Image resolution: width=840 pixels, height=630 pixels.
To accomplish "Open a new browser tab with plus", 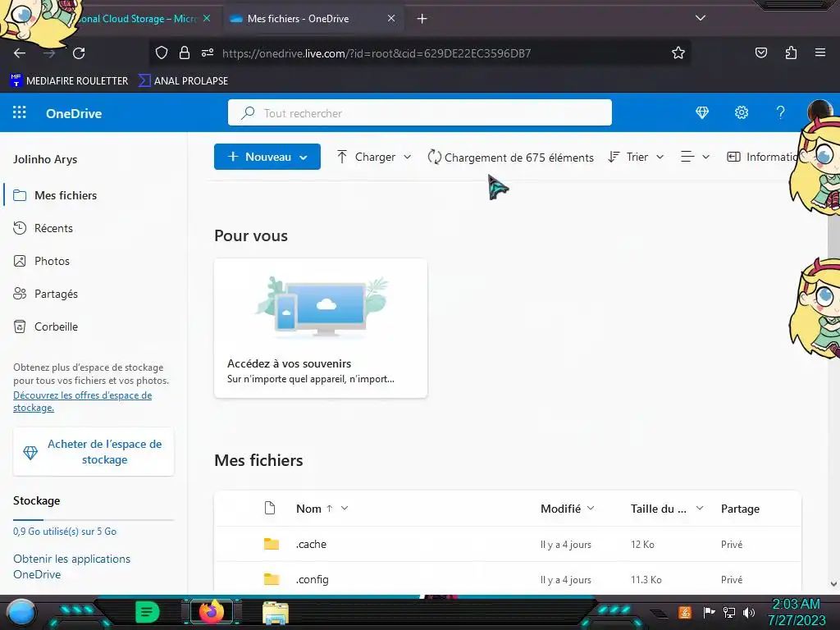I will click(422, 19).
